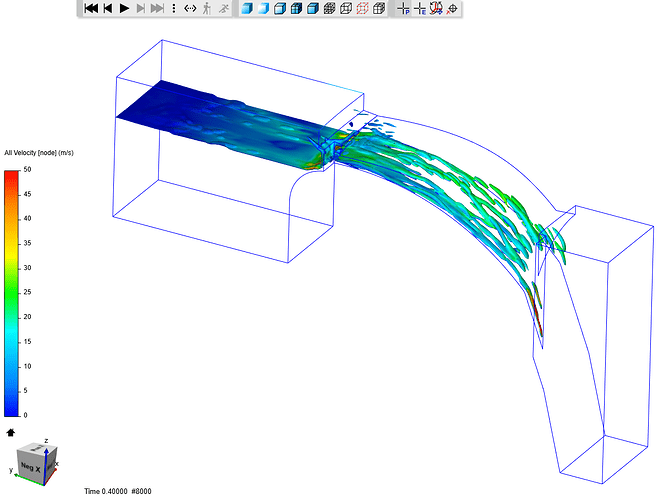
Task: Click the crosshair E pick tool
Action: tap(420, 8)
